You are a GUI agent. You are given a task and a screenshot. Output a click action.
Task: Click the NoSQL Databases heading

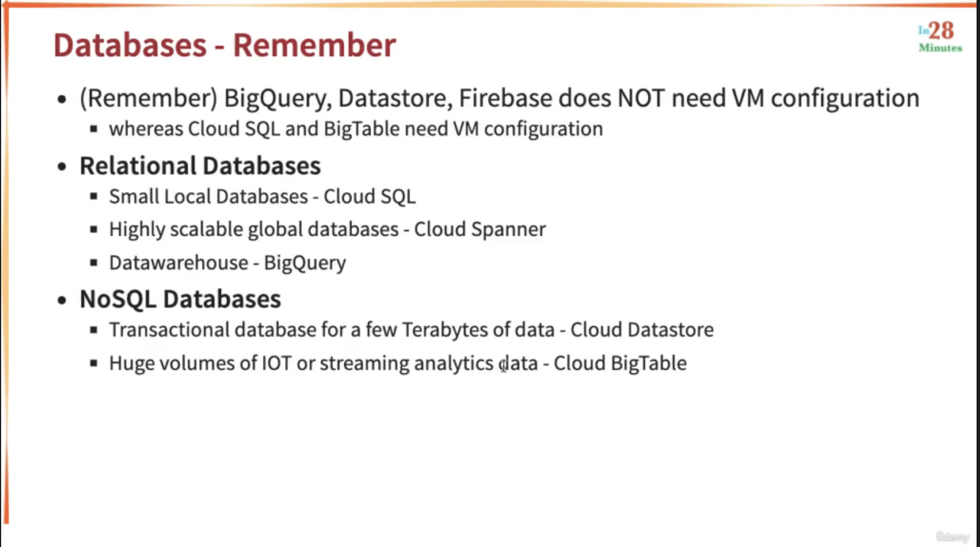click(180, 299)
